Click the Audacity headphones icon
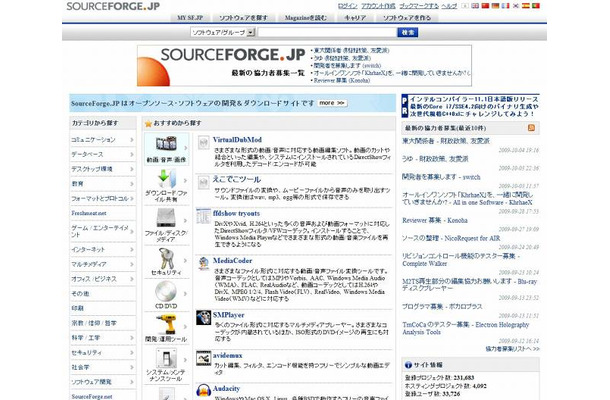610x400 pixels. pyautogui.click(x=203, y=391)
